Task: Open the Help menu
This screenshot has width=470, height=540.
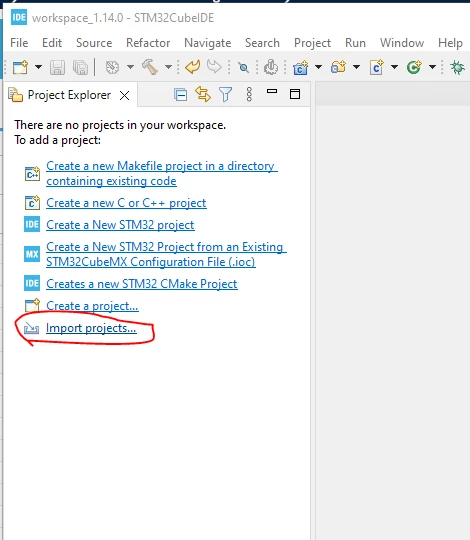Action: pyautogui.click(x=450, y=43)
